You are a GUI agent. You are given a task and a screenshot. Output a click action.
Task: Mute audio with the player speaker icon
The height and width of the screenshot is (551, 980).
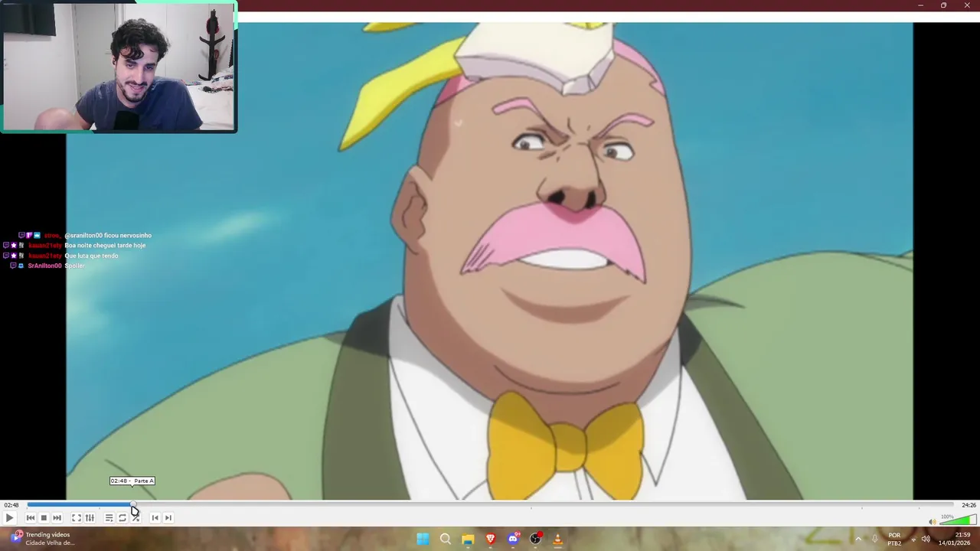932,522
